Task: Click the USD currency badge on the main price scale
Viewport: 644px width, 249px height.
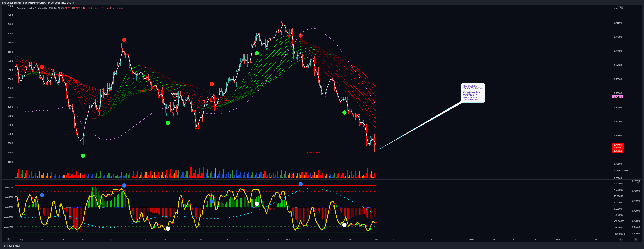Action: pos(621,8)
